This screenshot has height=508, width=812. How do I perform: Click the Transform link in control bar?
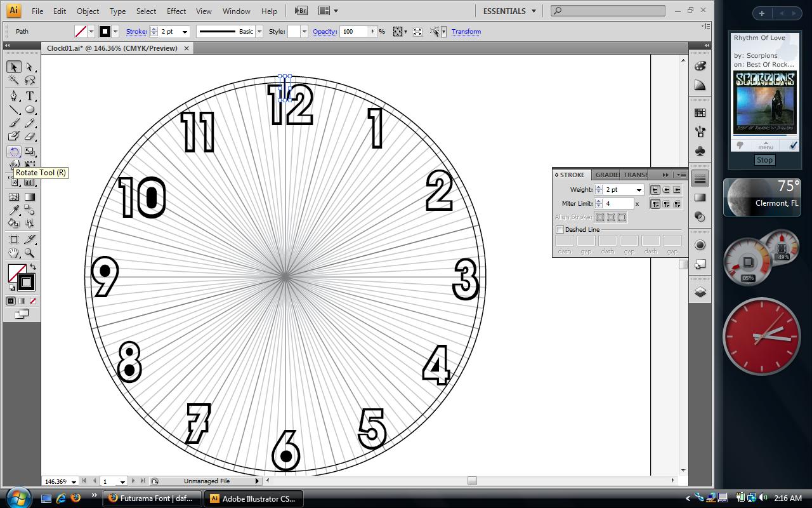pyautogui.click(x=466, y=31)
